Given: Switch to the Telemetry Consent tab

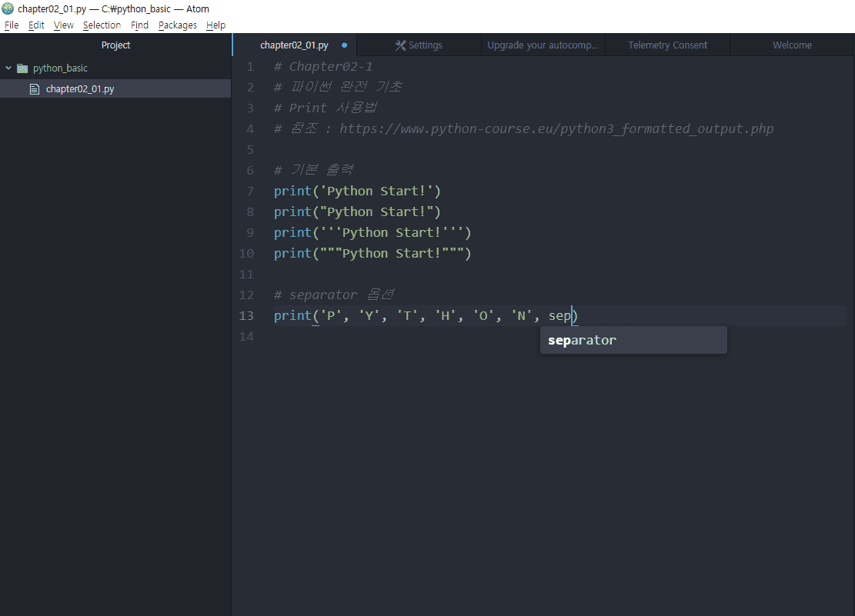Looking at the screenshot, I should click(667, 45).
